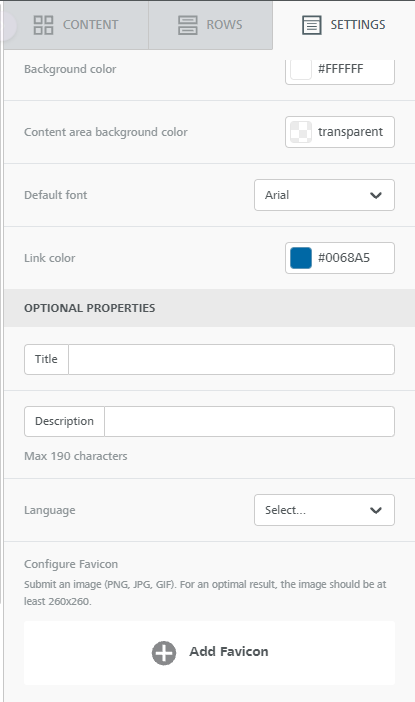Switch to the CONTENT tab
Viewport: 415px width, 702px height.
(76, 25)
